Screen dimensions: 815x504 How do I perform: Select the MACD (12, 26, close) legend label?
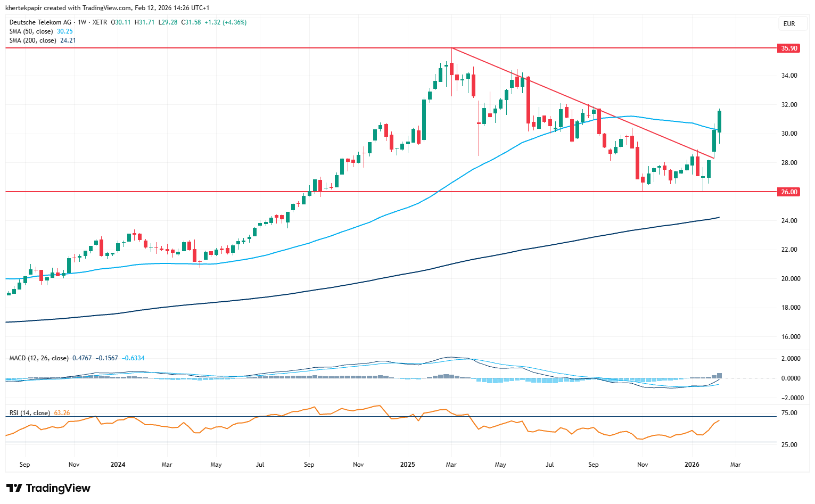[39, 358]
